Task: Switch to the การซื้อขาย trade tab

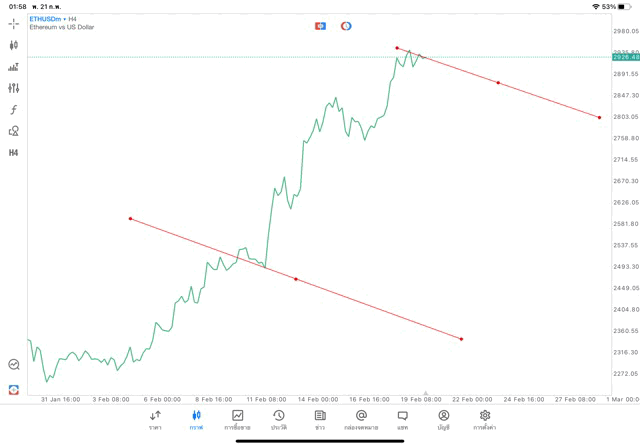Action: [238, 419]
